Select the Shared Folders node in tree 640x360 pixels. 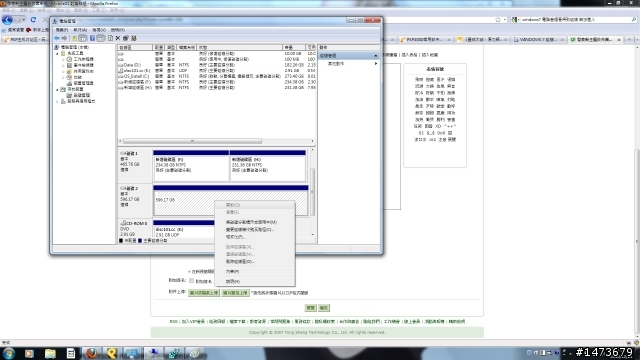81,71
